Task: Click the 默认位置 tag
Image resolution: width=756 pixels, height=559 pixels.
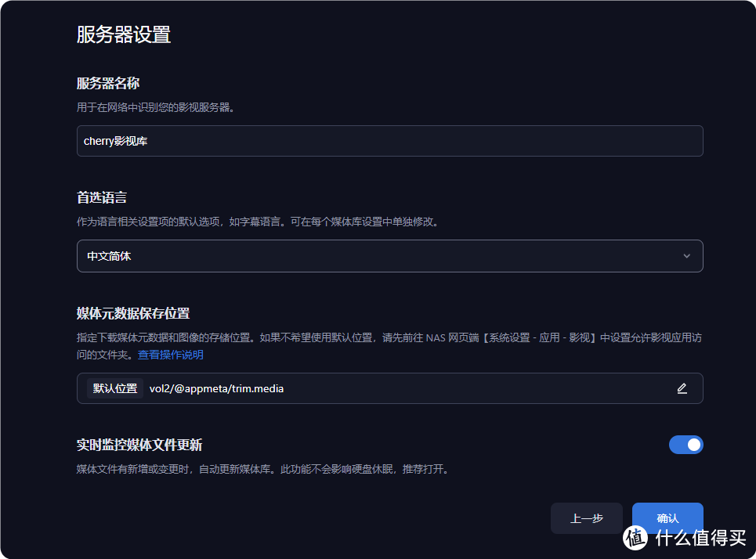Action: (115, 388)
